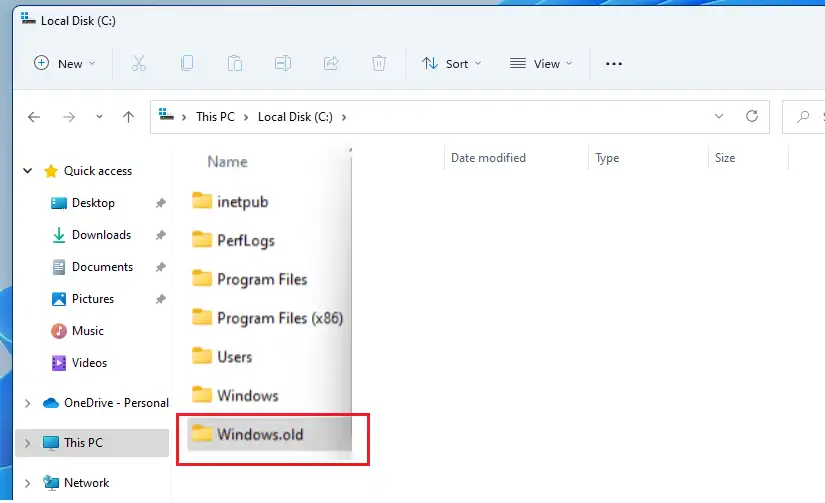Click the drive icon in address bar
Screen dimensions: 825x503
point(166,115)
